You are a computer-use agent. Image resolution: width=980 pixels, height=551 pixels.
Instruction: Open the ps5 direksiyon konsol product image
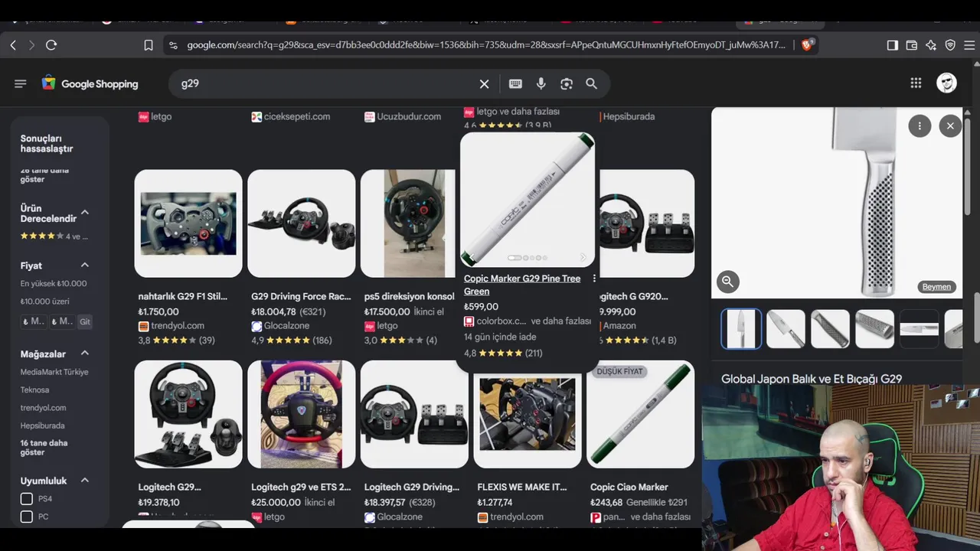click(408, 223)
